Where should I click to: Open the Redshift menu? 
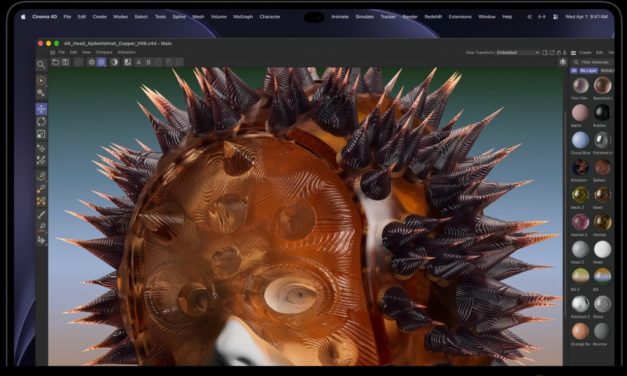[433, 17]
